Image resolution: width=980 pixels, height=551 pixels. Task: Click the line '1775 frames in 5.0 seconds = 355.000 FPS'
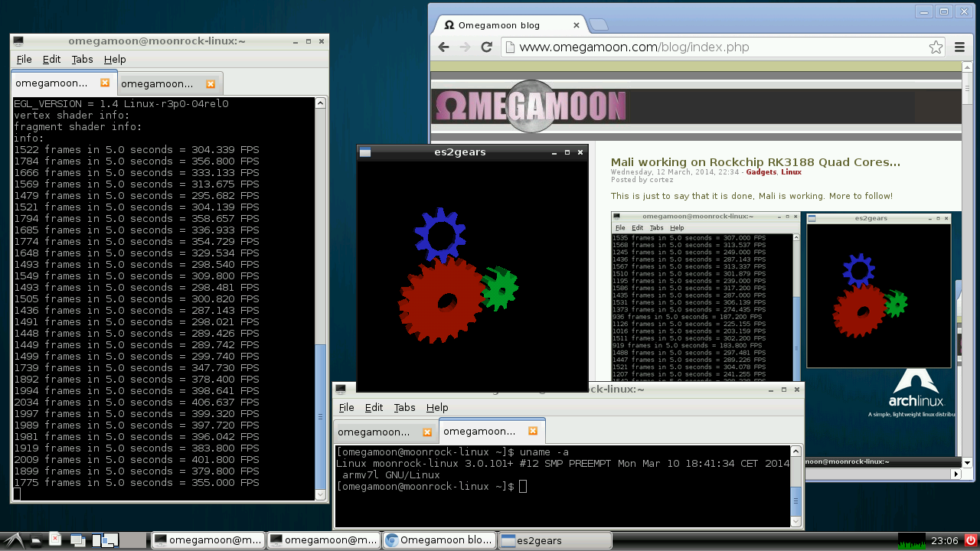click(136, 483)
